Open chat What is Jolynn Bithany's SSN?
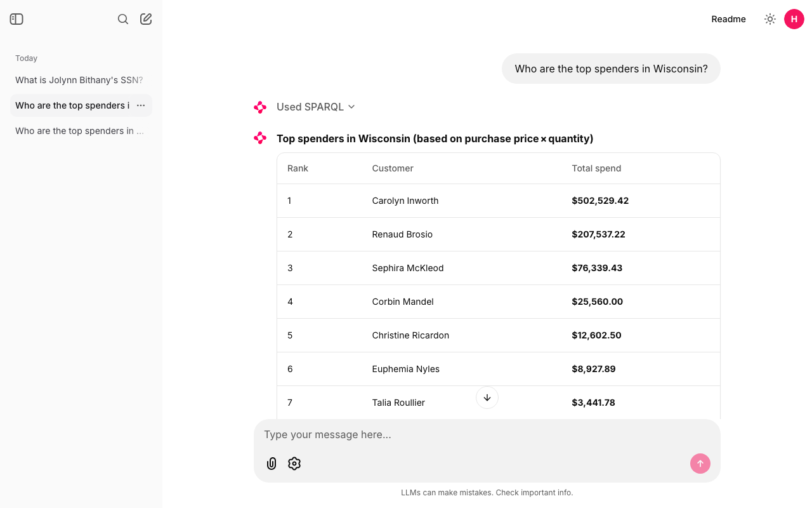Screen dimensions: 812x508 point(81,80)
